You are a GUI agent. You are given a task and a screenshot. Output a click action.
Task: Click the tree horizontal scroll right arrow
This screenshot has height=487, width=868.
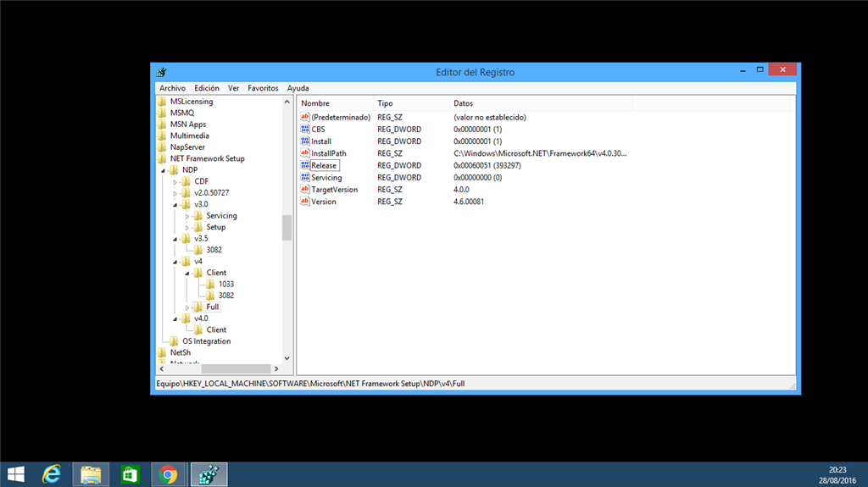[x=276, y=368]
